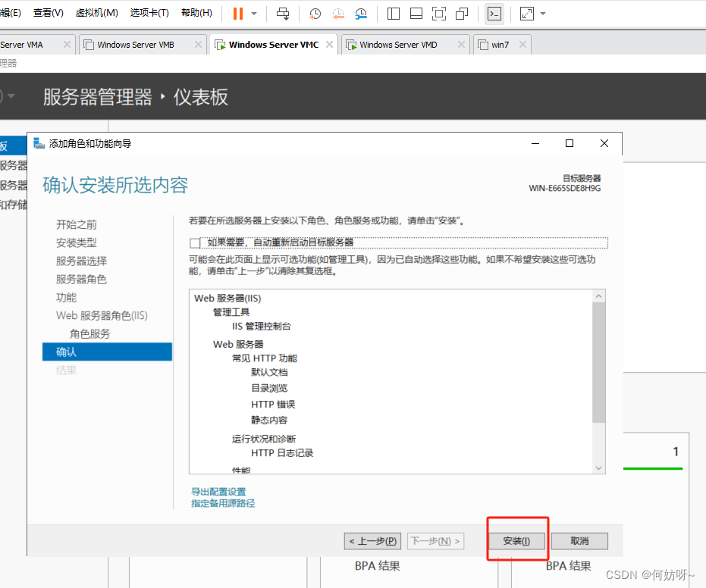
Task: Click the send Ctrl+Alt+Del toolbar icon
Action: (282, 14)
